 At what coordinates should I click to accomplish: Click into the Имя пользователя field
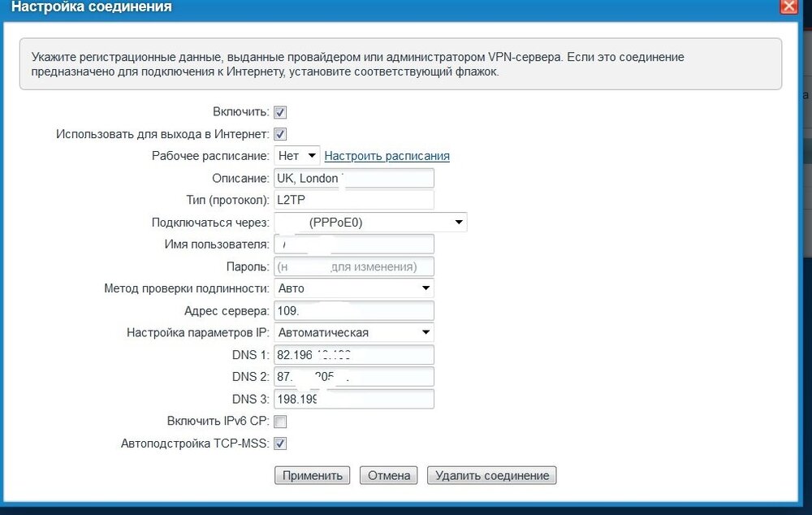coord(354,245)
